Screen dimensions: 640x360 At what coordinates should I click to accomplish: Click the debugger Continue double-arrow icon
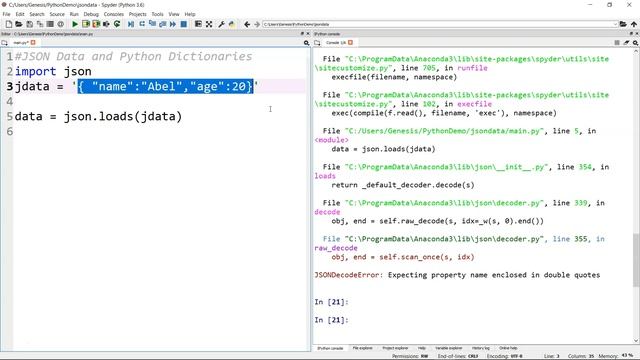click(x=173, y=24)
